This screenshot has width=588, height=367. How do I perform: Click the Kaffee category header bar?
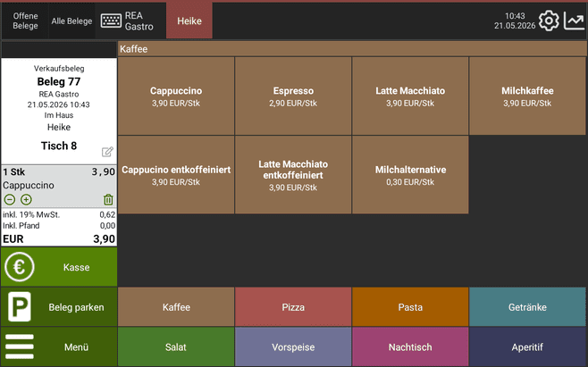pyautogui.click(x=352, y=49)
